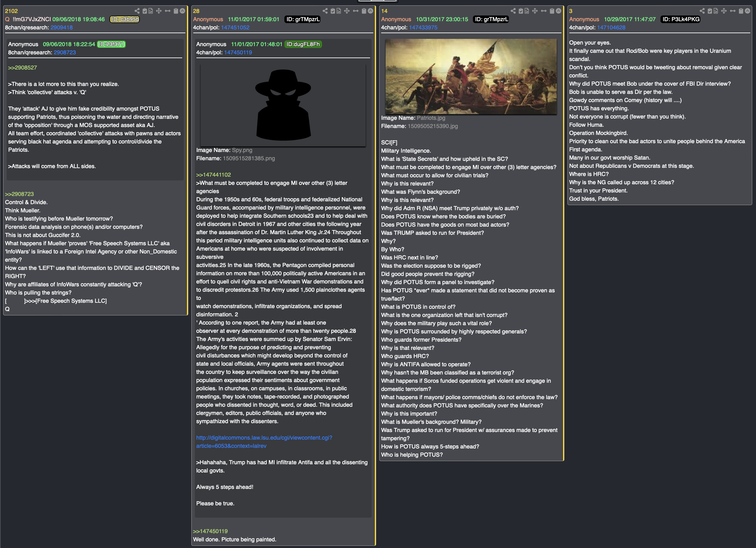Click post number 14
This screenshot has height=548, width=756.
[384, 11]
